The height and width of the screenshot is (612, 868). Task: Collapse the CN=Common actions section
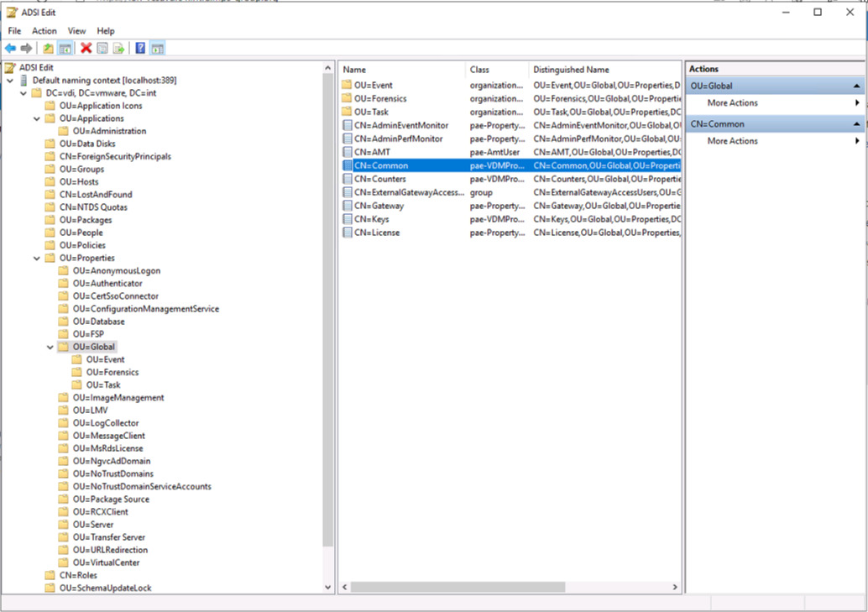click(855, 123)
